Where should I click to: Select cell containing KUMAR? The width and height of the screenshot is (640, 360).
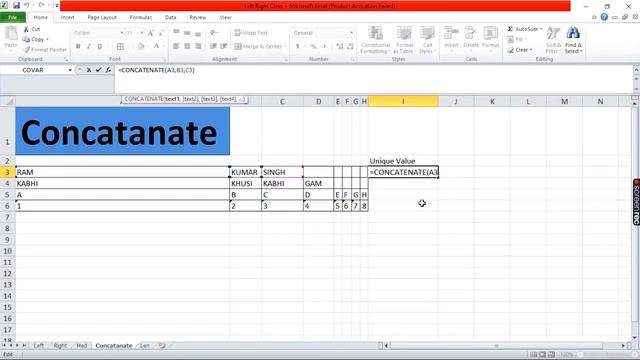(245, 172)
